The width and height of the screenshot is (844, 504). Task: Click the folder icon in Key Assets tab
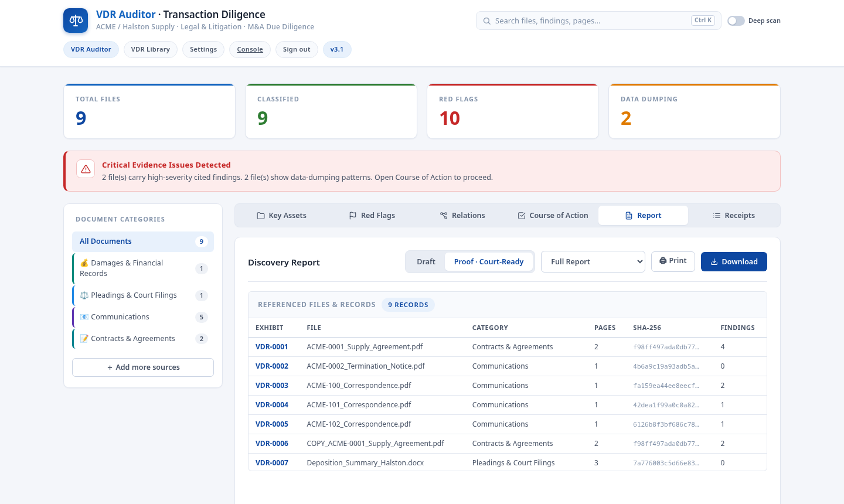[x=261, y=216]
